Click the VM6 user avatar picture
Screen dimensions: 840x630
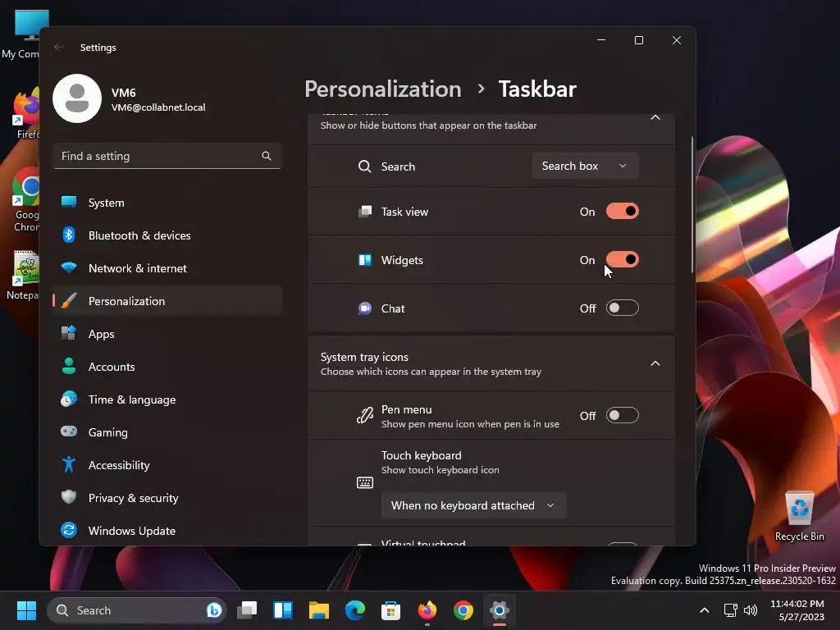[77, 98]
